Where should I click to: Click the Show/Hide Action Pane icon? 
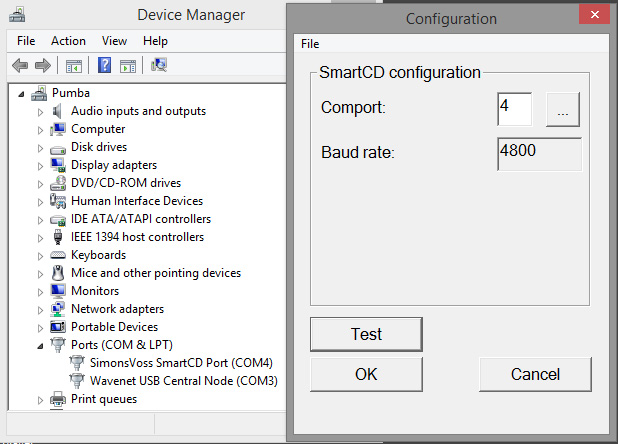coord(128,66)
